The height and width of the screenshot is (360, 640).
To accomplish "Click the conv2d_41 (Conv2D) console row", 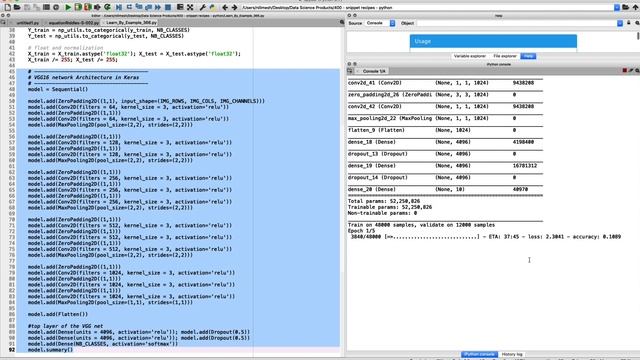I will (x=445, y=83).
